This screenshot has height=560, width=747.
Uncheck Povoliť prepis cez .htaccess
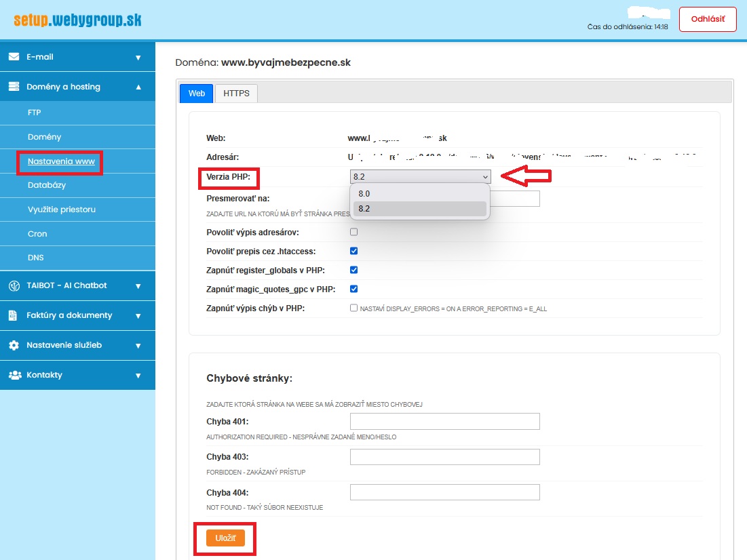pos(353,251)
